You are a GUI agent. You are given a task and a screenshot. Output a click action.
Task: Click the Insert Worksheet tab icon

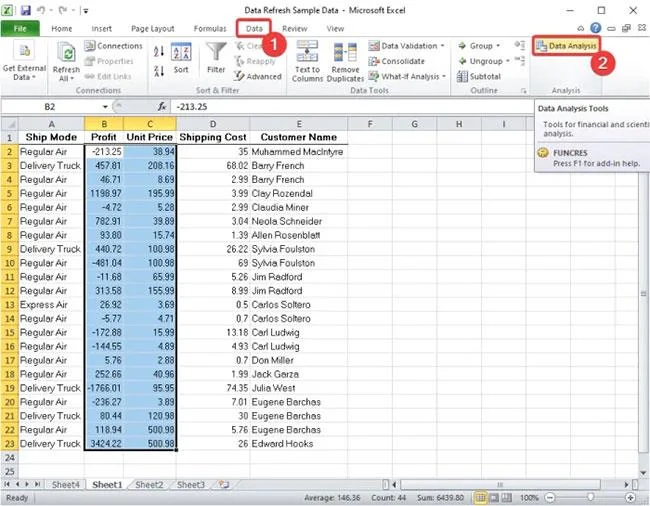(224, 484)
